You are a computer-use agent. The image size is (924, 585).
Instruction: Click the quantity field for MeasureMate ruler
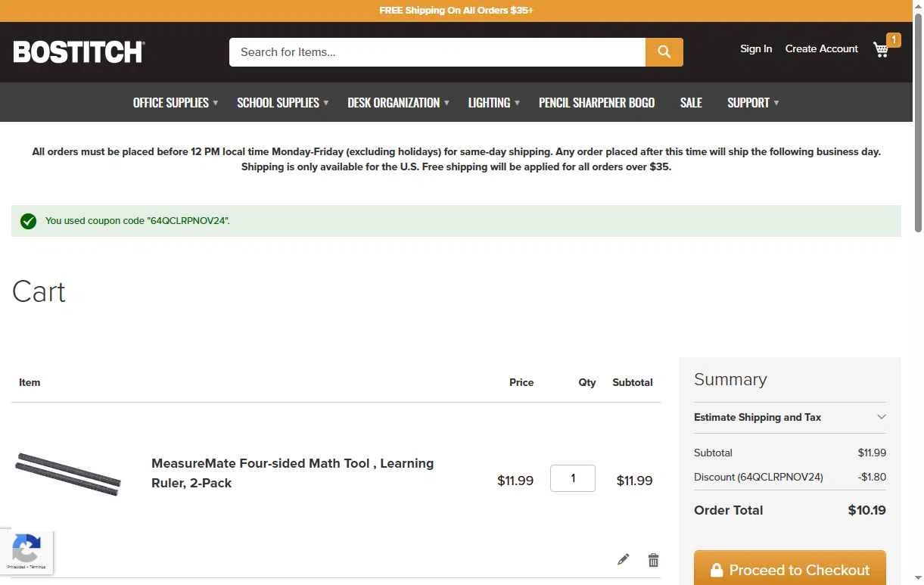[573, 478]
